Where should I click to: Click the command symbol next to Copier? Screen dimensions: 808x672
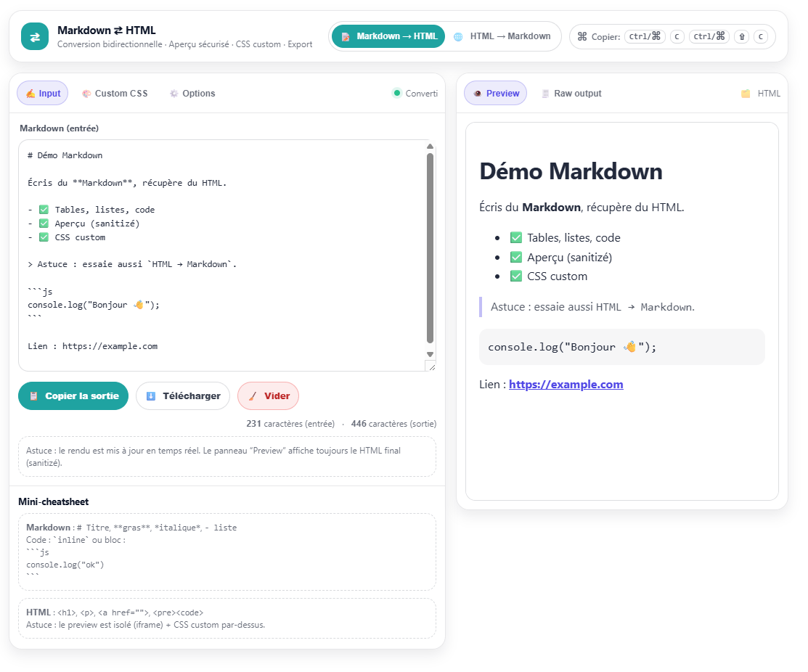coord(581,36)
